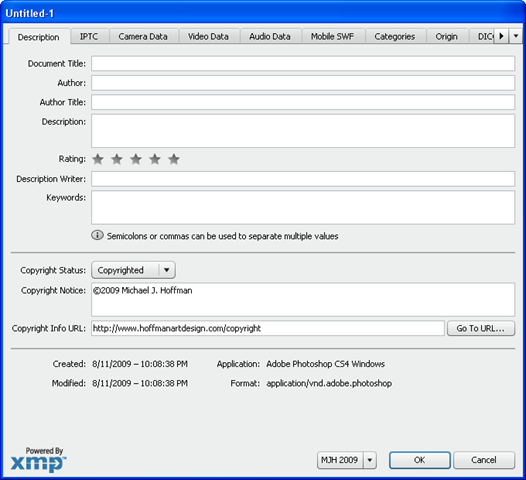Click the MJH 2009 template button
This screenshot has height=480, width=526.
point(340,460)
